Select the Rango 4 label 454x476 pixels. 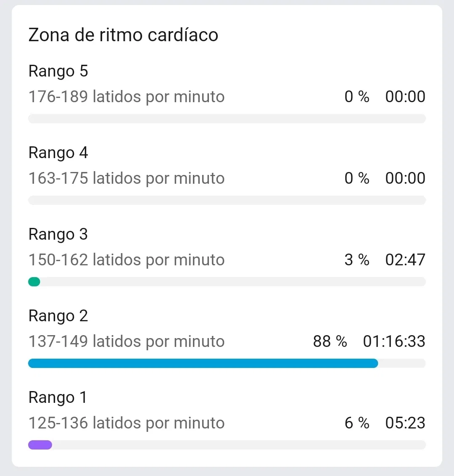point(58,153)
